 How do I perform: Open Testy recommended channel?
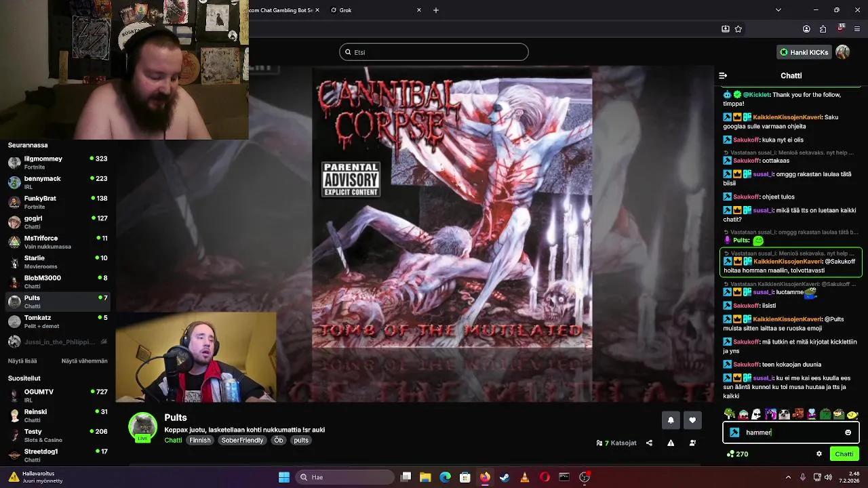[x=58, y=436]
